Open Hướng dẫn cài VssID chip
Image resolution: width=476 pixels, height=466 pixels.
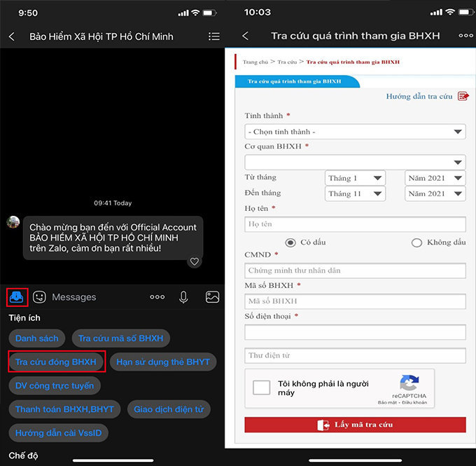tap(59, 433)
